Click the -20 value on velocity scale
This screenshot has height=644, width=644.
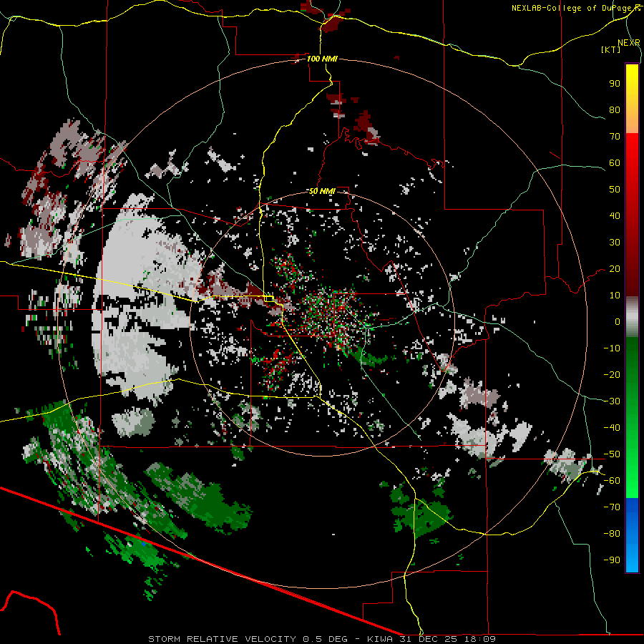pyautogui.click(x=612, y=374)
